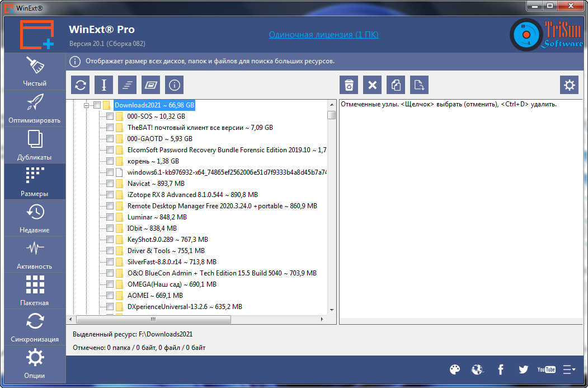Click the 'Выделенный ресурс: F:\Downloads2021' status text
588x388 pixels.
point(133,334)
